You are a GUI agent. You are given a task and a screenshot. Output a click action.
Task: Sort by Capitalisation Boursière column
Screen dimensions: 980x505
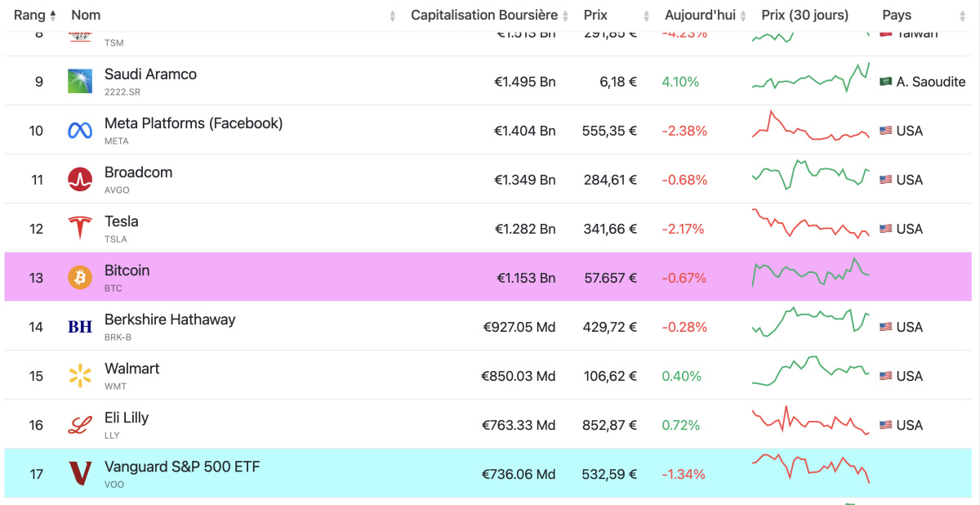tap(490, 15)
